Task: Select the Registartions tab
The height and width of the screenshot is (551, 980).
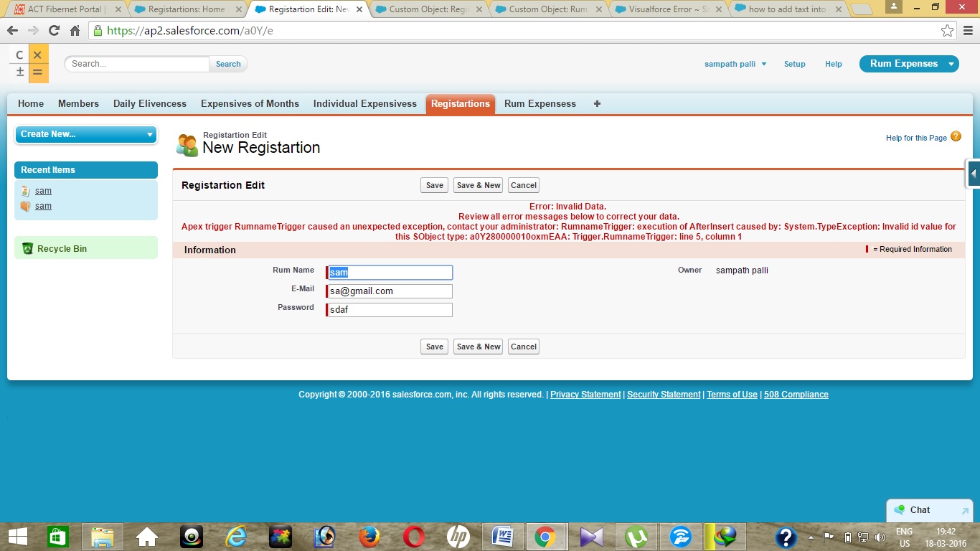Action: tap(461, 103)
